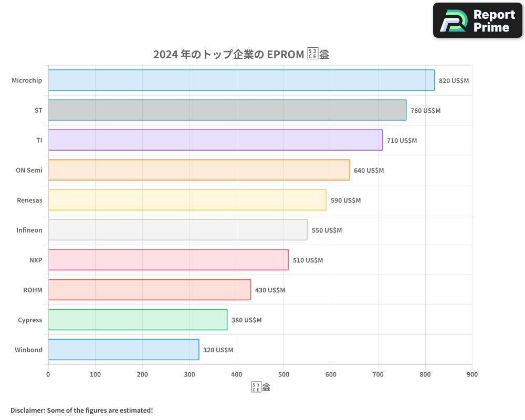Click the 0 tick label on x-axis

48,374
